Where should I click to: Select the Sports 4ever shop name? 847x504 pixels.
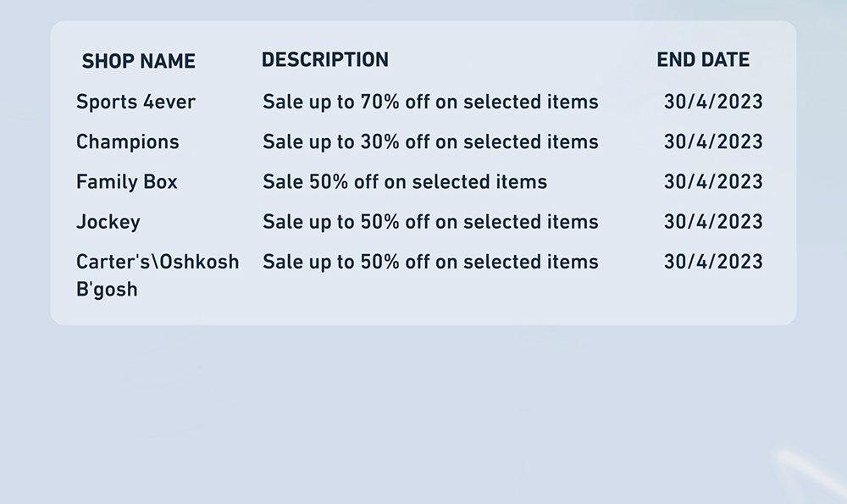pyautogui.click(x=136, y=102)
